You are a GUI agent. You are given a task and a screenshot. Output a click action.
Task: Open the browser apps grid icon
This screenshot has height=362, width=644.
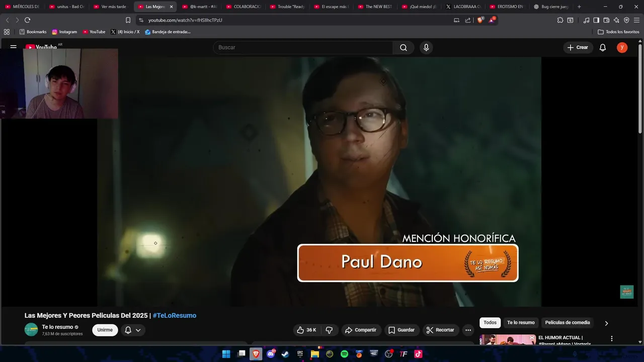pyautogui.click(x=7, y=32)
